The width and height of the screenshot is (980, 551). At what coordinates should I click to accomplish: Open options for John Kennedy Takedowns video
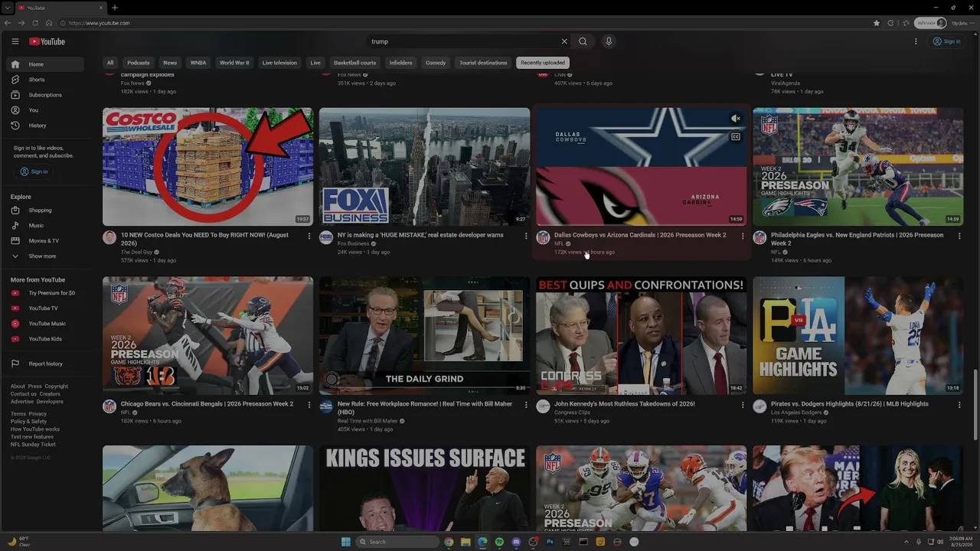point(743,405)
